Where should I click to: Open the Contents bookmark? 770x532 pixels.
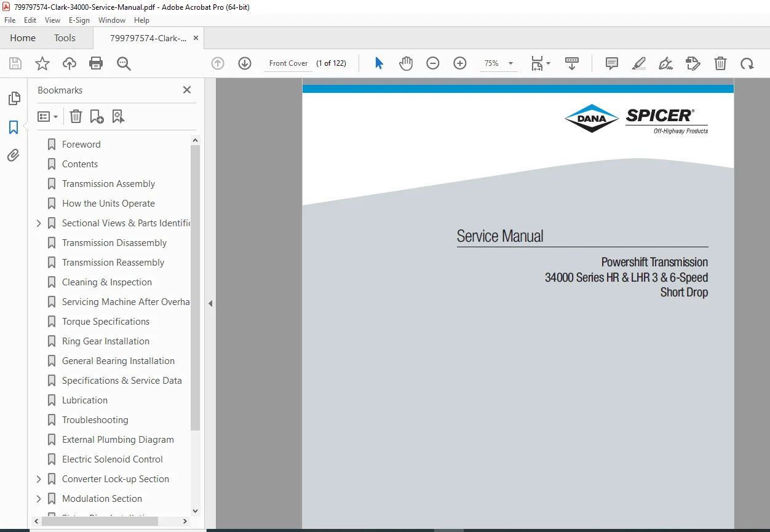pos(80,164)
